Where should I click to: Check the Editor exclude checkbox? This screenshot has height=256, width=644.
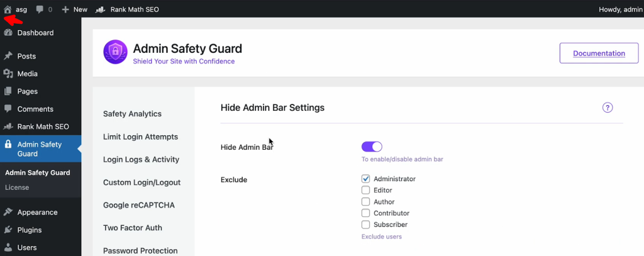tap(365, 190)
